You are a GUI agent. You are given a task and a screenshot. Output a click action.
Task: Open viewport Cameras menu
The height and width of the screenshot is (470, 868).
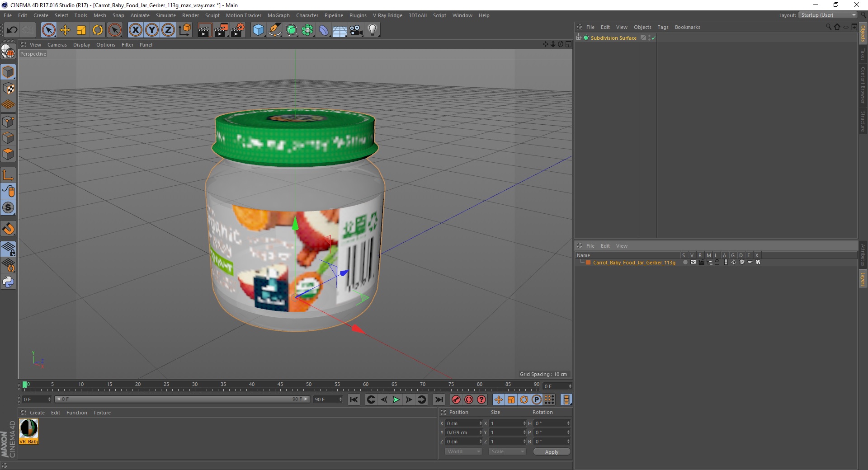pyautogui.click(x=57, y=45)
